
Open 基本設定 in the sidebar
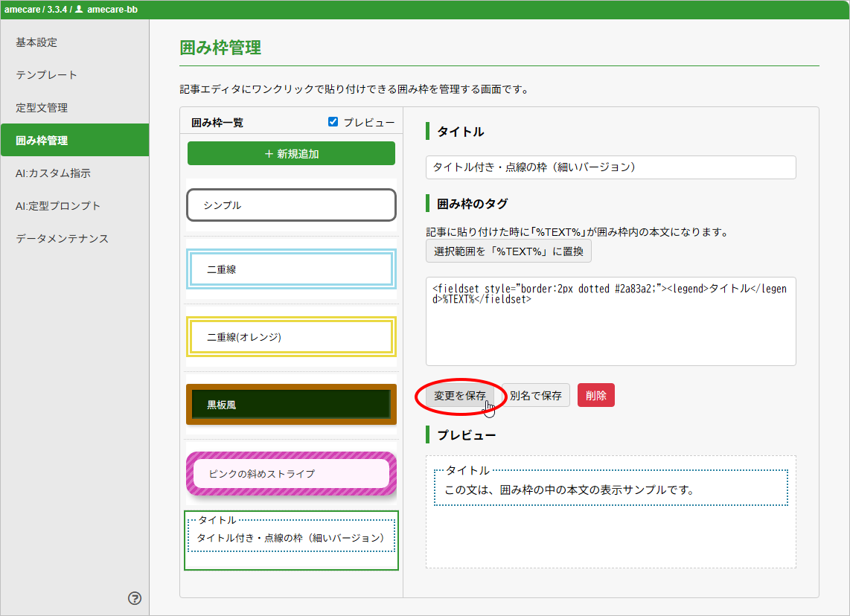point(36,42)
